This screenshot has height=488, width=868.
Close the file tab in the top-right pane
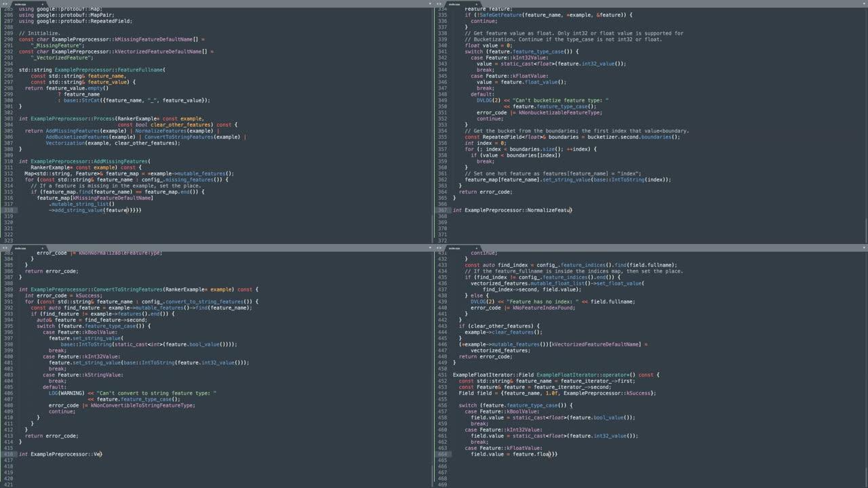click(477, 4)
